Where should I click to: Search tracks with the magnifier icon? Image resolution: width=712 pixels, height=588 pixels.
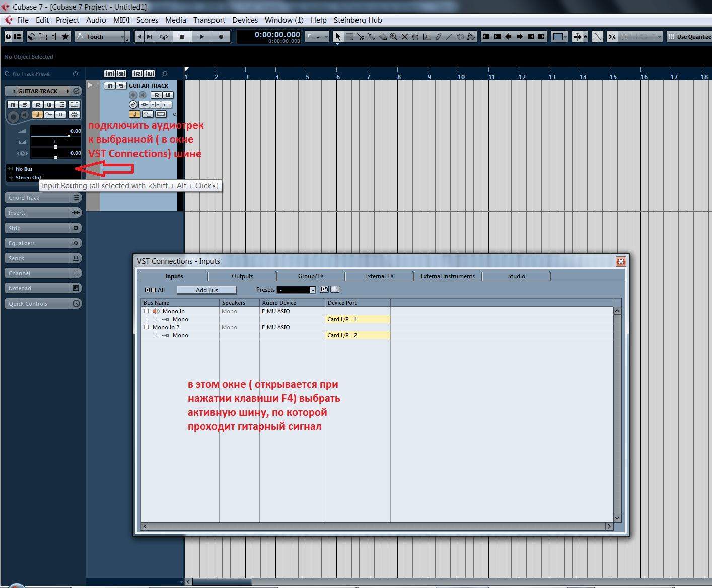point(165,74)
